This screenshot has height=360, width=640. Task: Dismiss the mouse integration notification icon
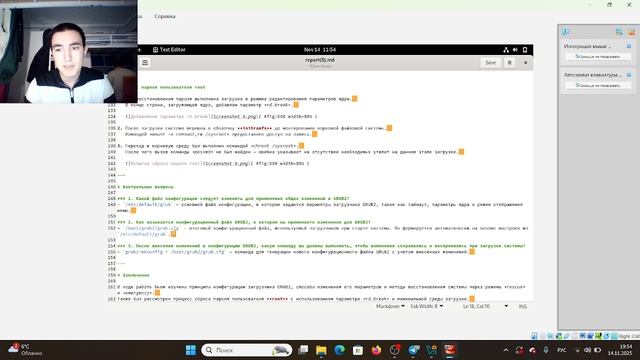click(x=629, y=46)
